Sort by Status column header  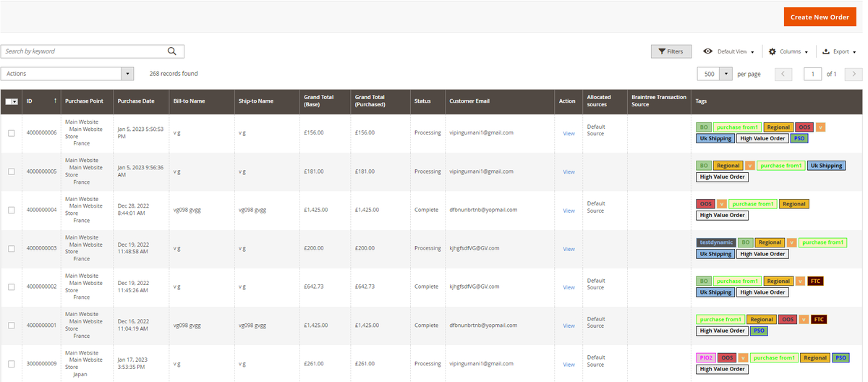tap(422, 101)
